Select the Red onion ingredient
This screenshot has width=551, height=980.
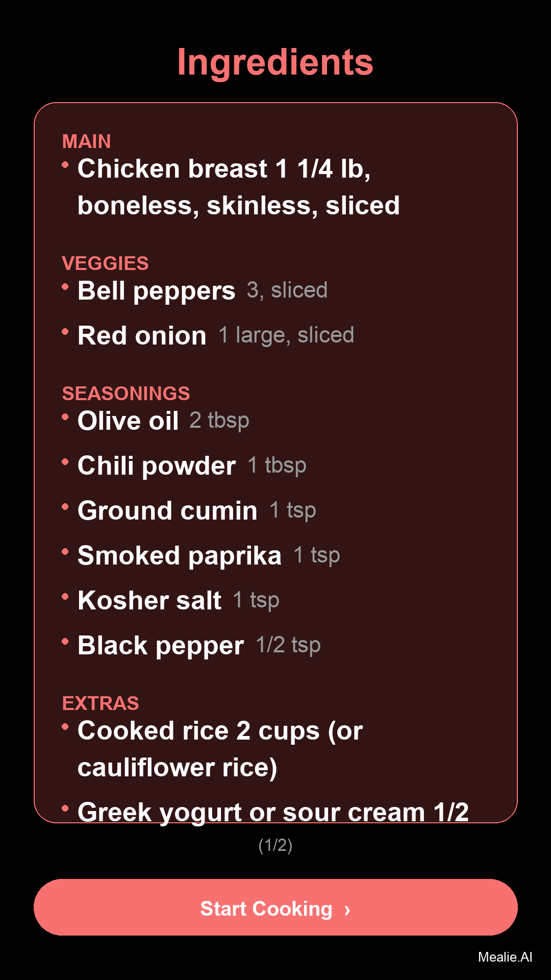point(142,335)
